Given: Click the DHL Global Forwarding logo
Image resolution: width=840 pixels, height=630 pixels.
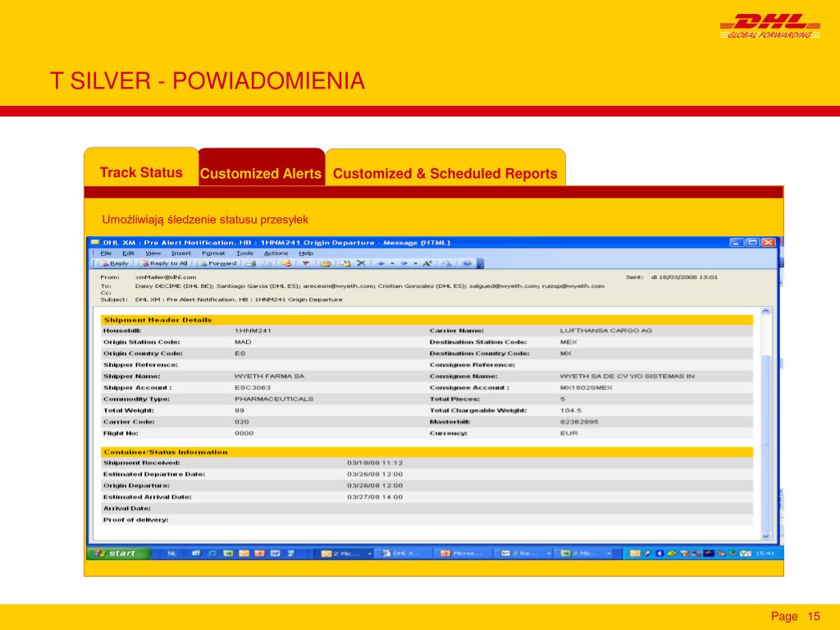Looking at the screenshot, I should [769, 26].
